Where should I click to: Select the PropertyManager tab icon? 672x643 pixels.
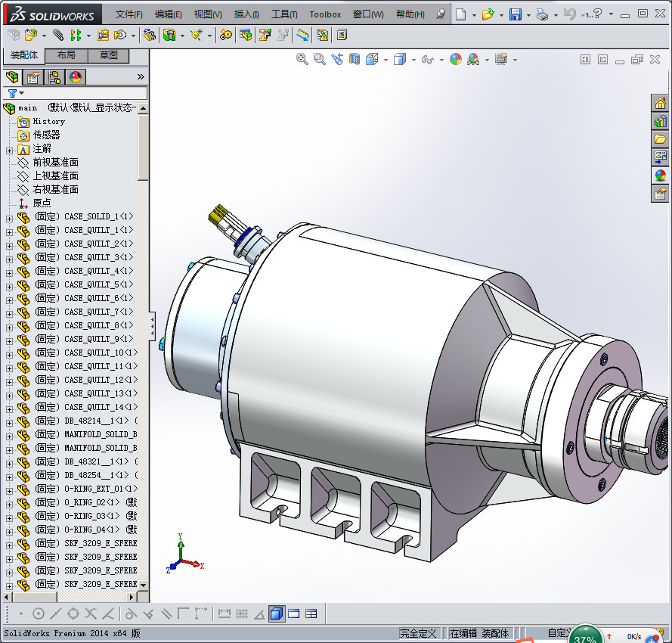[33, 77]
